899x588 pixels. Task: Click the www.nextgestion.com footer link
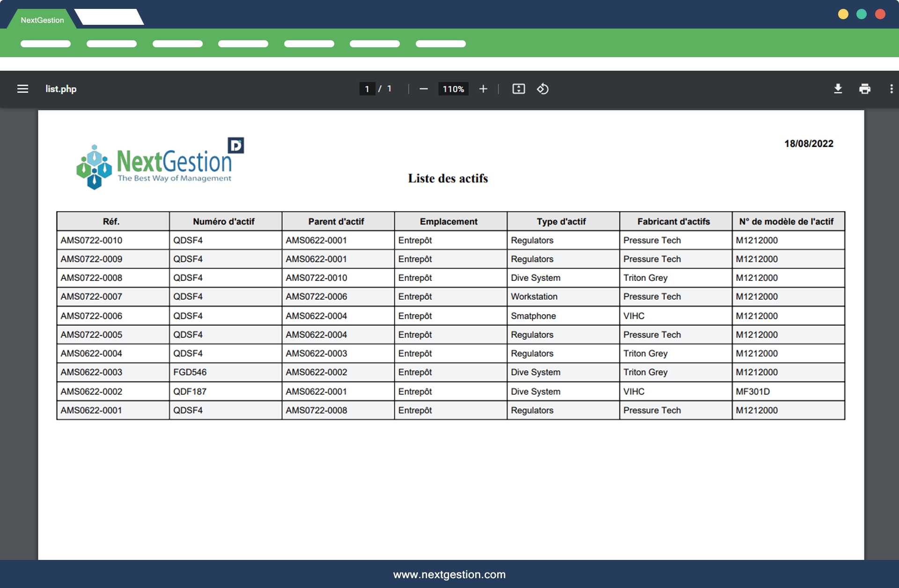pyautogui.click(x=449, y=574)
